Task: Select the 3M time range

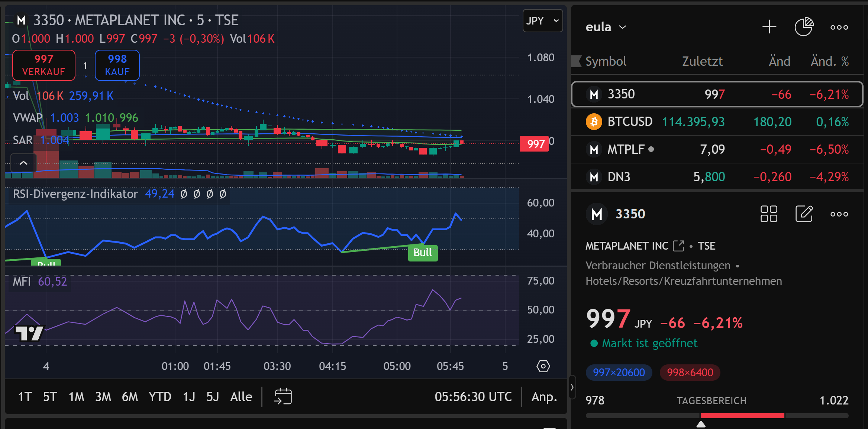Action: [103, 397]
